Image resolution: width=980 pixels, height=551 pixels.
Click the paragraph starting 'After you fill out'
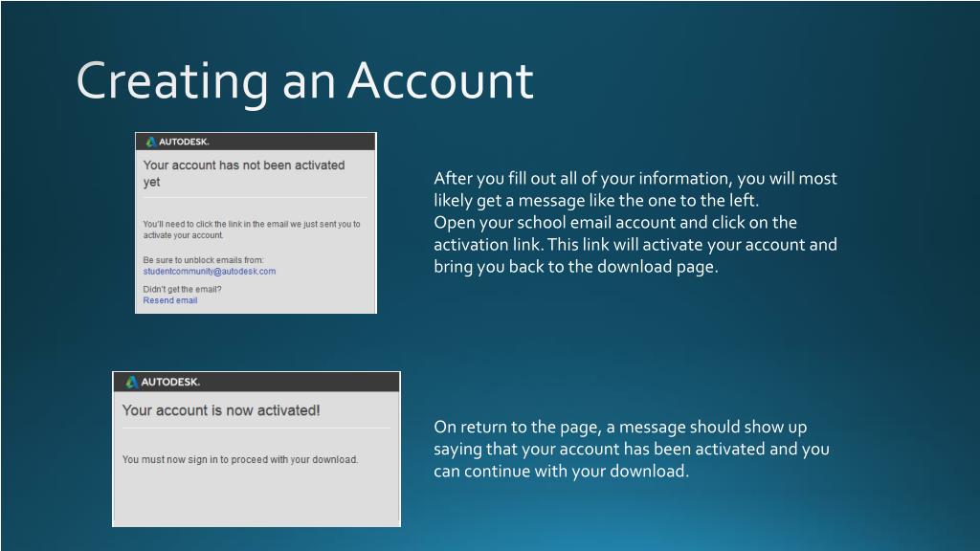coord(635,222)
